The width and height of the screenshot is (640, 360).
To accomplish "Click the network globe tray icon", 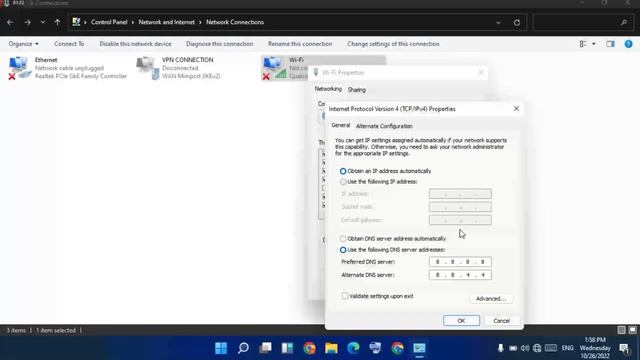I will click(537, 348).
